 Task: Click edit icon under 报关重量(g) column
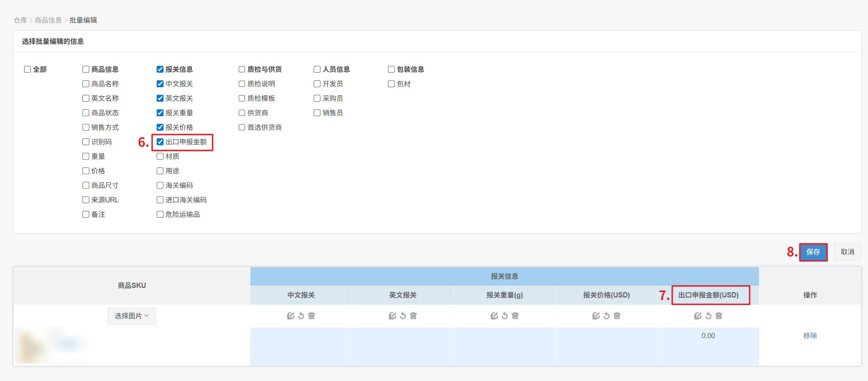[x=494, y=316]
